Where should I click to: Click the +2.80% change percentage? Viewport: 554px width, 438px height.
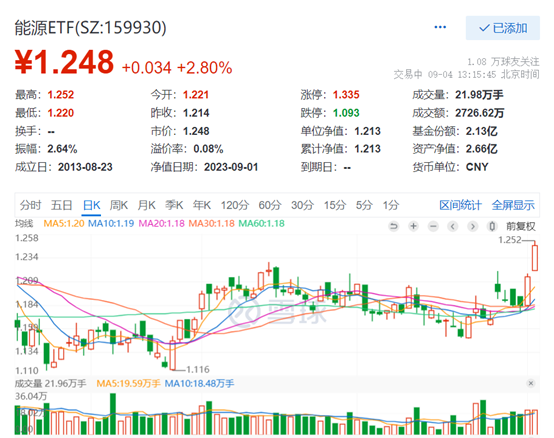click(205, 68)
